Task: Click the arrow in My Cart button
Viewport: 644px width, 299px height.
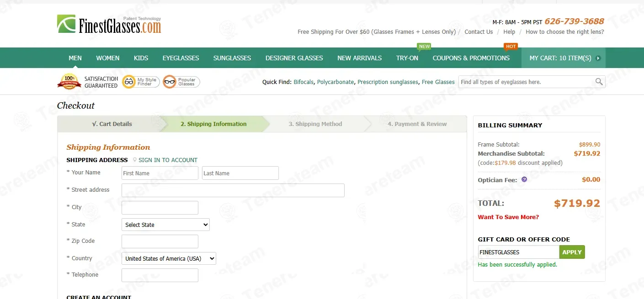Action: click(598, 58)
